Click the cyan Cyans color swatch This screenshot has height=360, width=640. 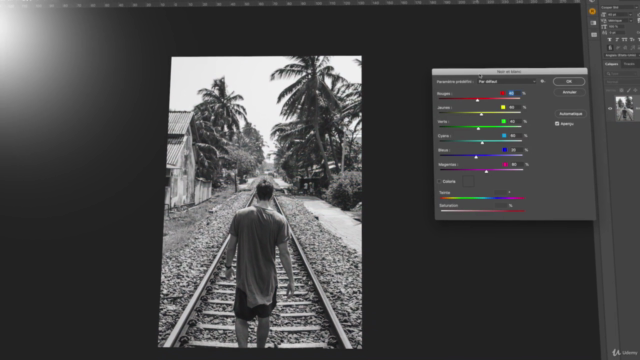(x=504, y=136)
